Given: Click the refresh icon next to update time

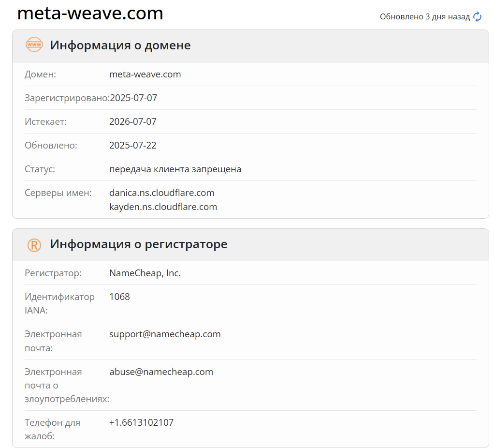Looking at the screenshot, I should 477,17.
